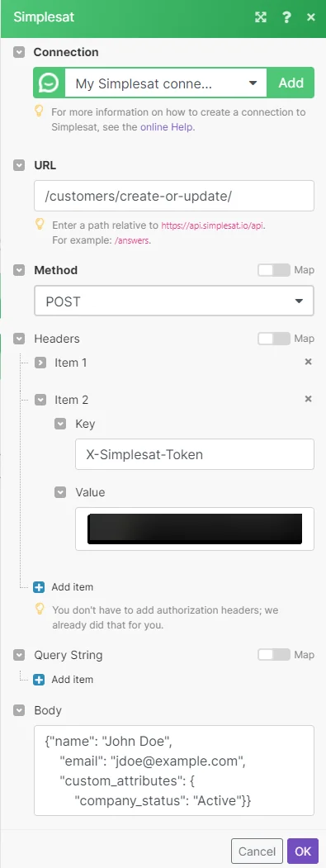Image resolution: width=326 pixels, height=868 pixels.
Task: Enable the Map switch for Headers
Action: tap(273, 339)
